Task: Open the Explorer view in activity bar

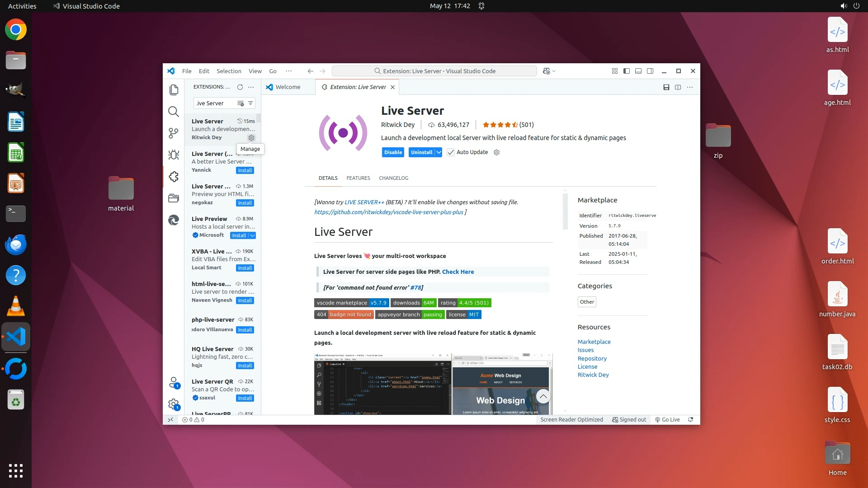Action: pos(174,90)
